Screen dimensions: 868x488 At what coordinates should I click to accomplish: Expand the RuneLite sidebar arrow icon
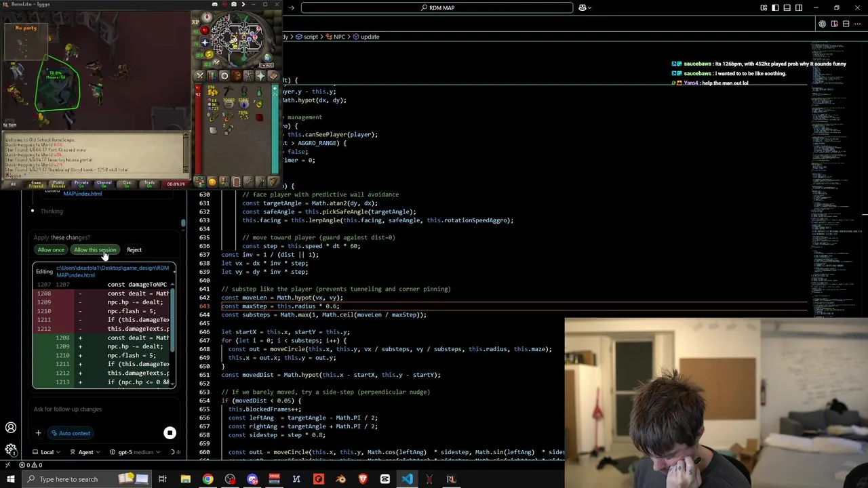243,5
